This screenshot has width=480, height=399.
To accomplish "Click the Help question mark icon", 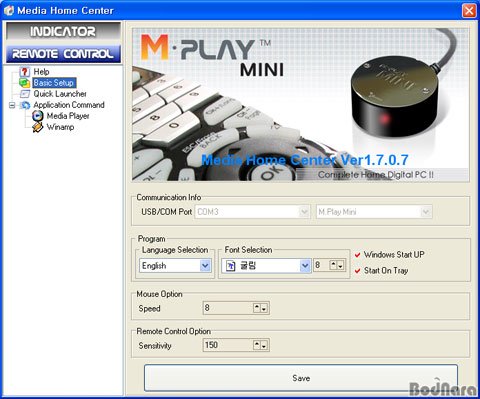I will (25, 72).
